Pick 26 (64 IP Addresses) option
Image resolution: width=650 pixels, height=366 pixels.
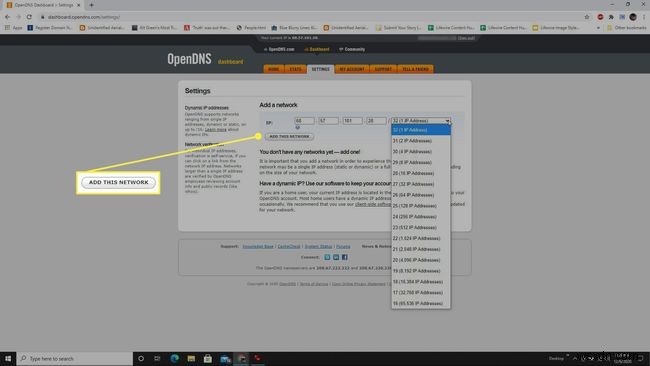tap(421, 195)
